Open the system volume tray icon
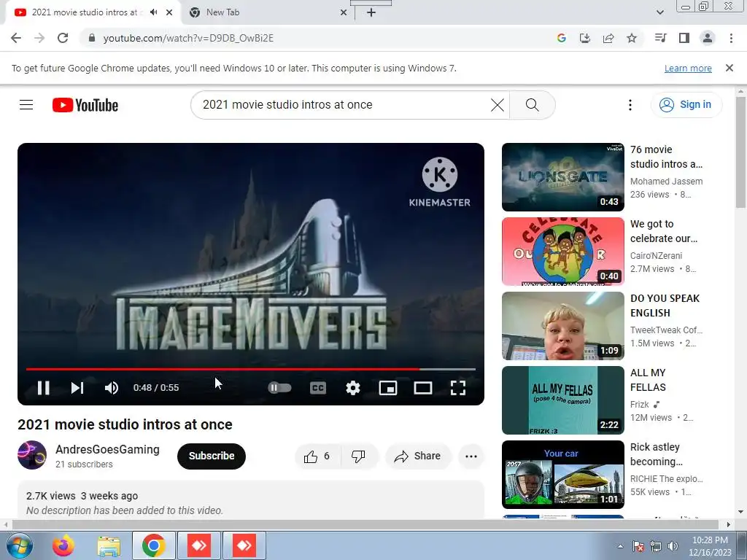The width and height of the screenshot is (747, 560). (x=673, y=546)
